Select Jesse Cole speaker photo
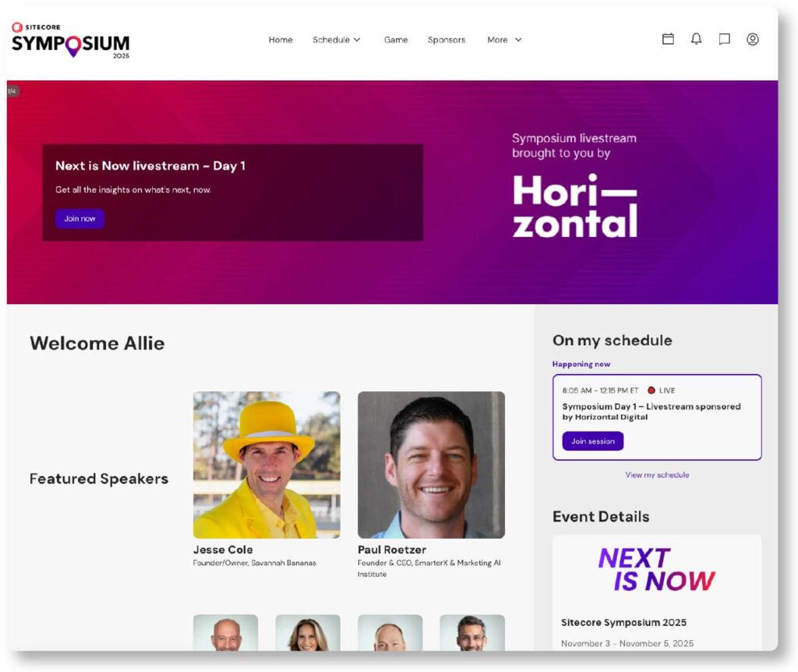The height and width of the screenshot is (672, 798). [267, 465]
